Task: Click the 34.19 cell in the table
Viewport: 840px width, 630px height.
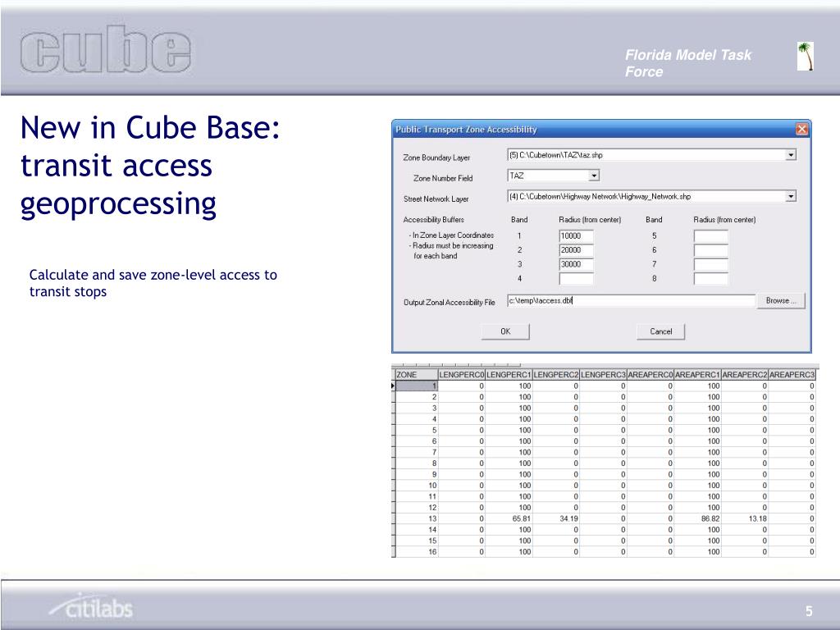Action: click(555, 518)
